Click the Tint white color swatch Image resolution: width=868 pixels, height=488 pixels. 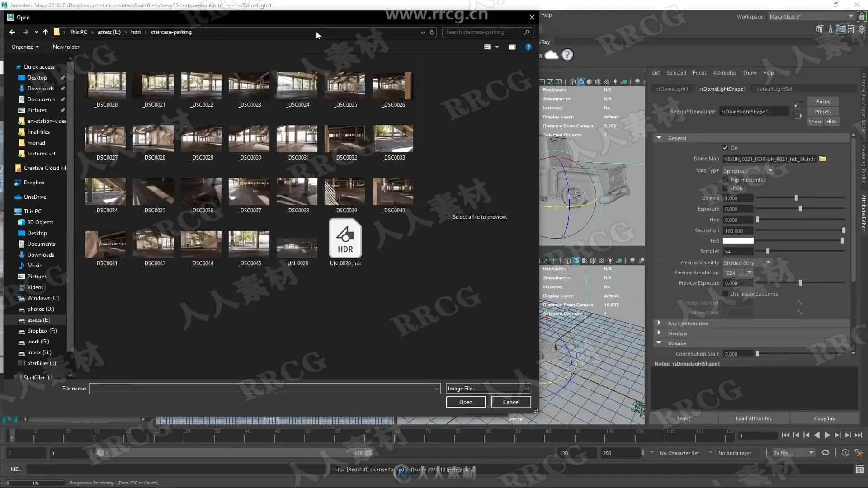pyautogui.click(x=738, y=241)
